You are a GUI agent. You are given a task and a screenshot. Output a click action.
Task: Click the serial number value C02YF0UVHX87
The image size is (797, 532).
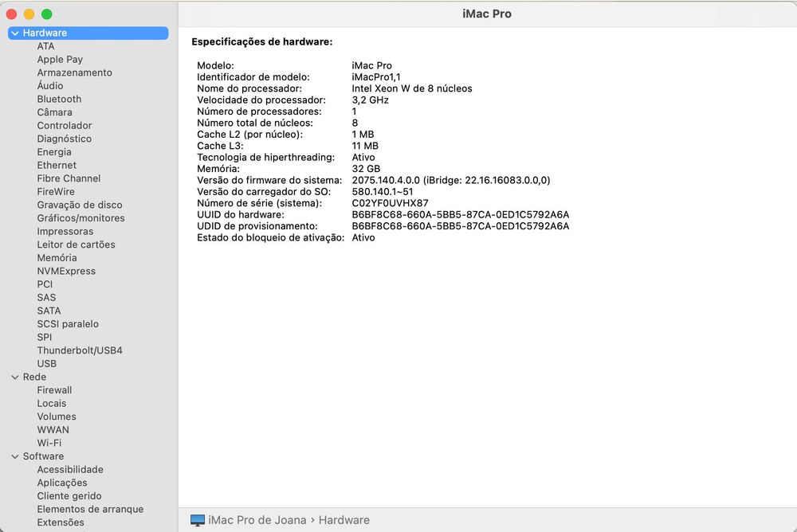(x=390, y=203)
